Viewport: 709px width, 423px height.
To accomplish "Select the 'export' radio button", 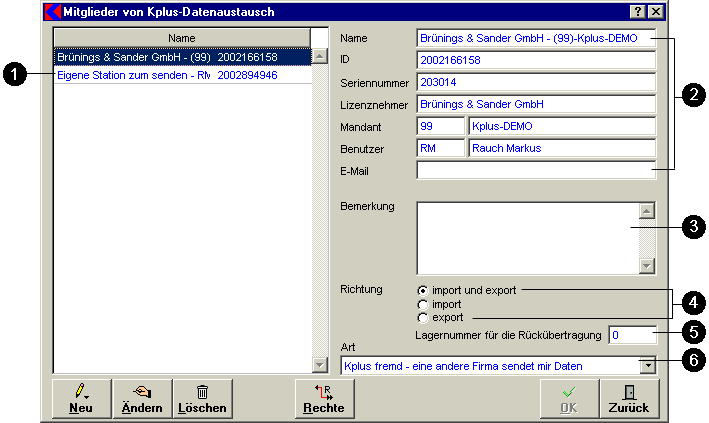I will [x=423, y=317].
